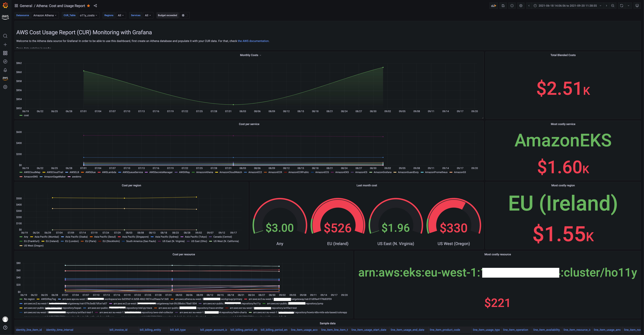This screenshot has width=644, height=335.
Task: Refresh the dashboard
Action: tap(622, 6)
